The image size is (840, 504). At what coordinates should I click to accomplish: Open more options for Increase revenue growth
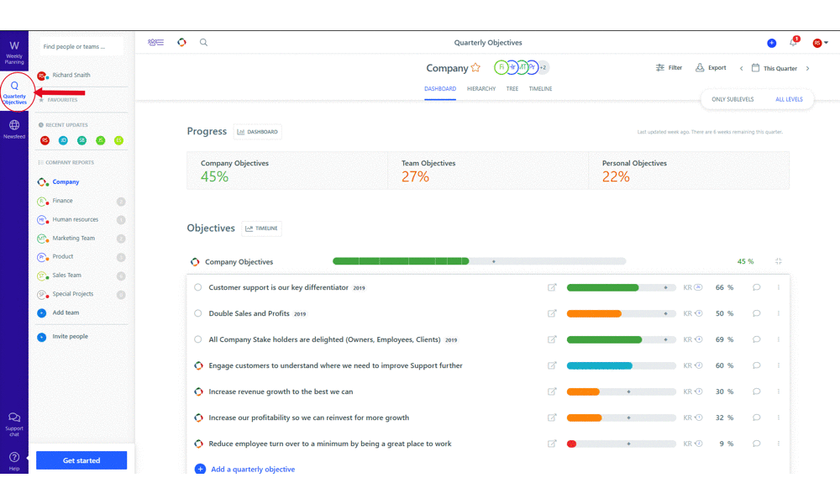point(779,391)
